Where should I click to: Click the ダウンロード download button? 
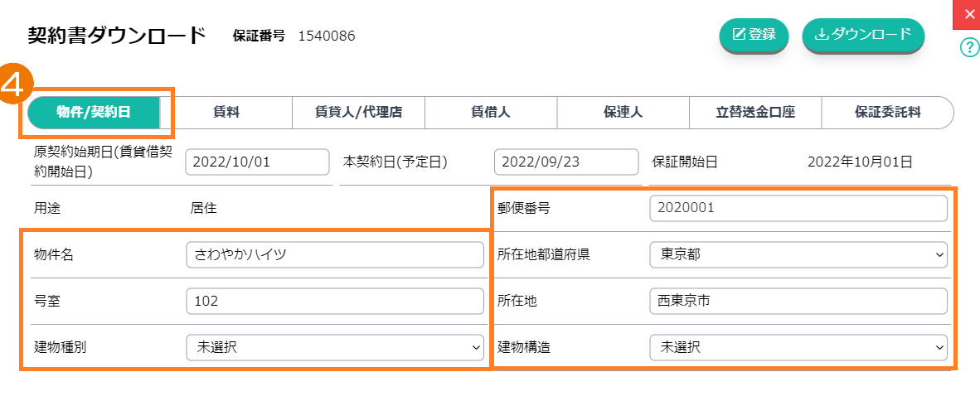click(863, 35)
